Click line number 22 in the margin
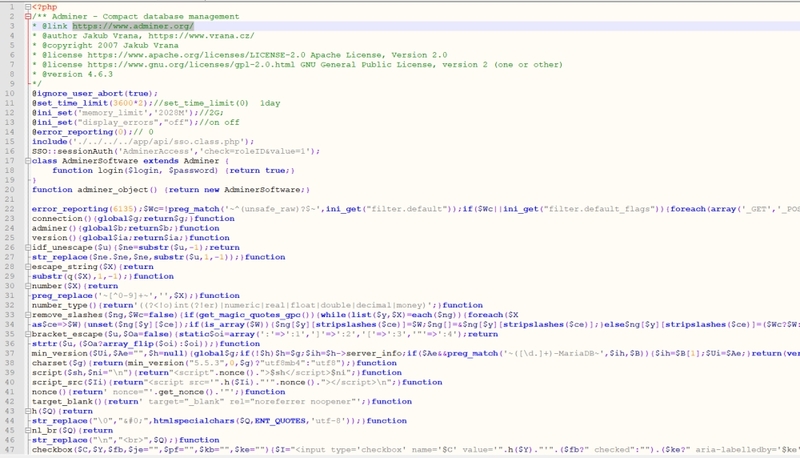The image size is (800, 458). tap(10, 209)
